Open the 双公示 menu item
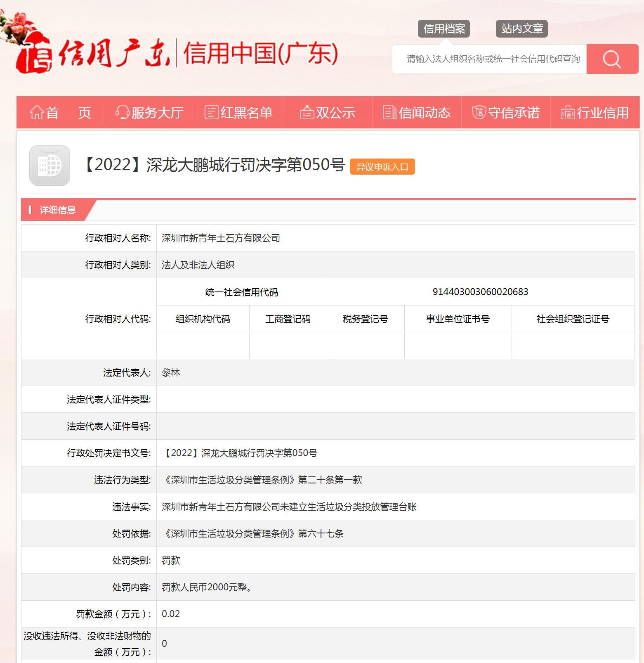Image resolution: width=644 pixels, height=663 pixels. 328,112
